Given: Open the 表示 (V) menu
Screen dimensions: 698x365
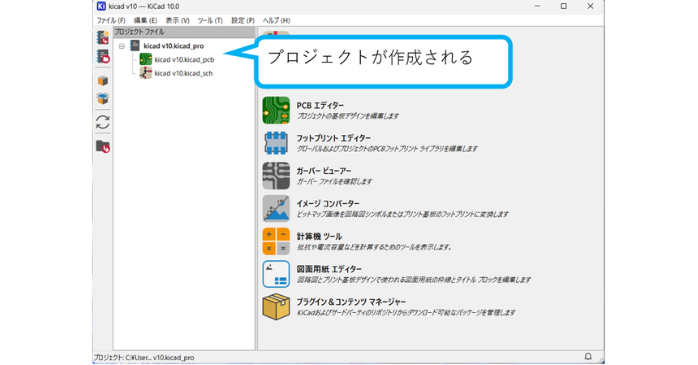Looking at the screenshot, I should click(x=178, y=20).
